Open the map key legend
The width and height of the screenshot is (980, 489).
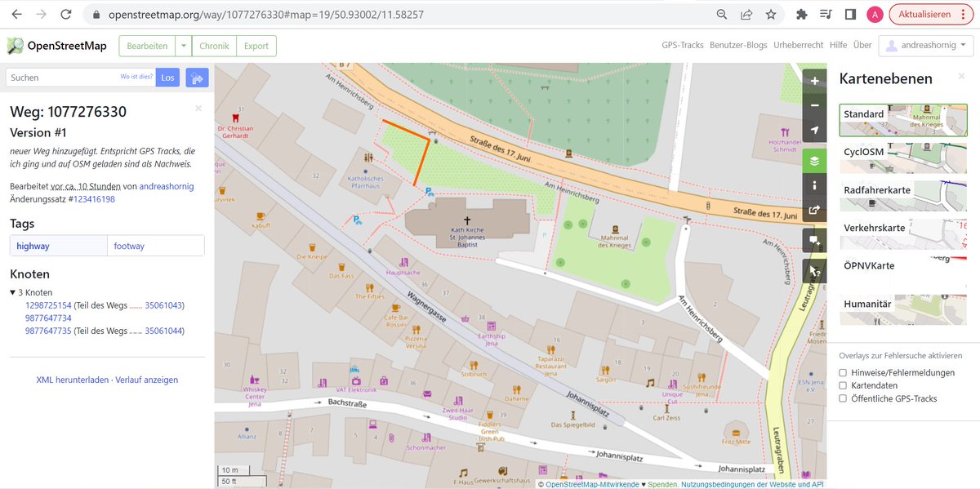(x=813, y=185)
